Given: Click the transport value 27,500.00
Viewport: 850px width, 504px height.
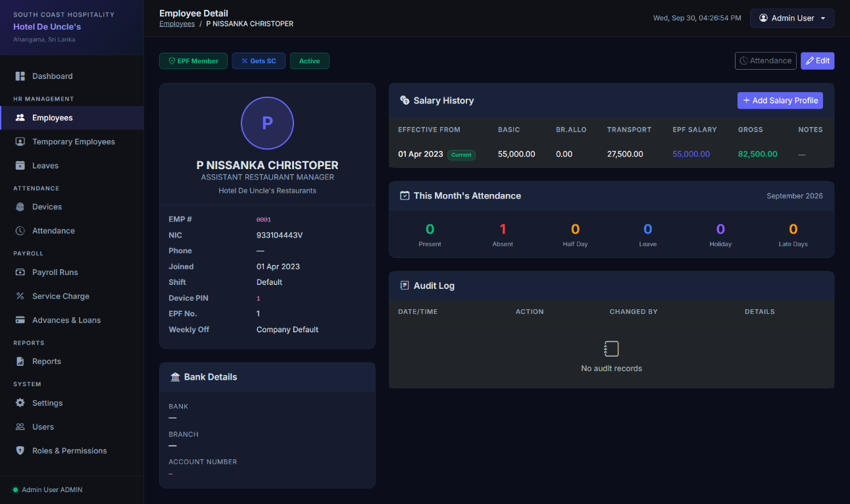Looking at the screenshot, I should (625, 154).
